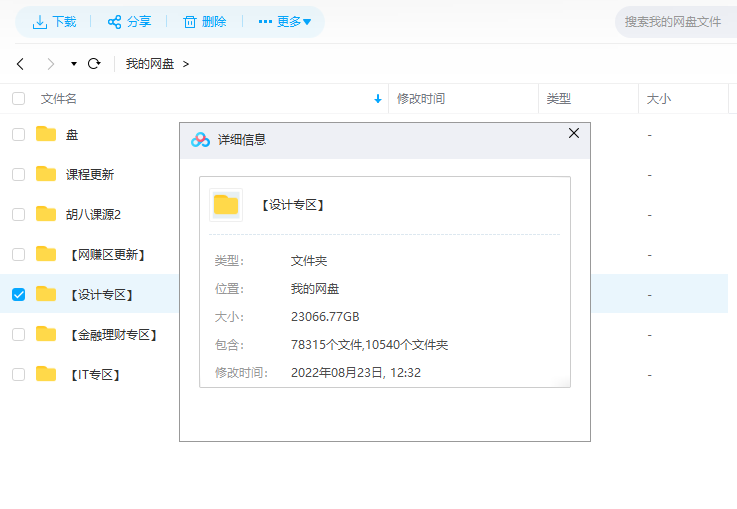The height and width of the screenshot is (509, 737).
Task: Uncheck the 【设计专区】 checkbox
Action: coord(18,294)
